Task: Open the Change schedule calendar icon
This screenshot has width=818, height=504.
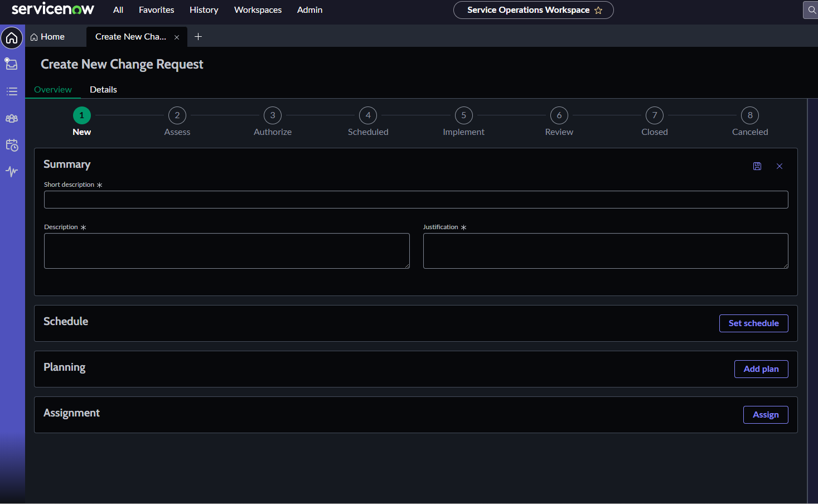Action: tap(12, 146)
